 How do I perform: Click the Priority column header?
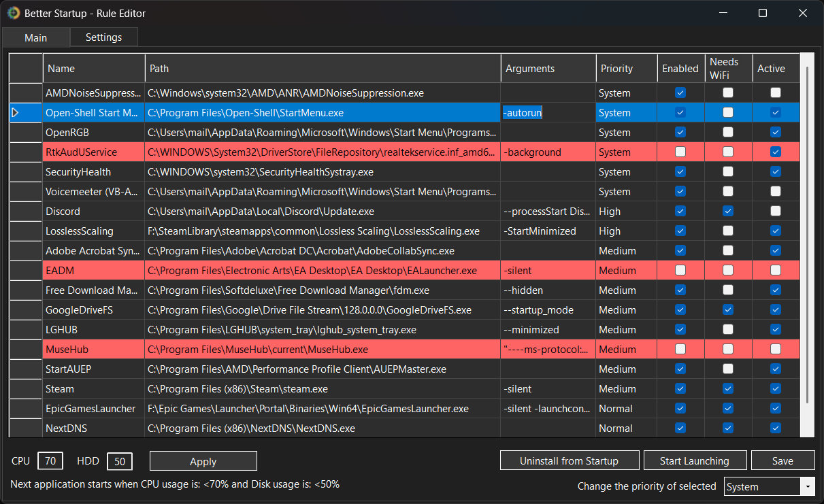(626, 69)
